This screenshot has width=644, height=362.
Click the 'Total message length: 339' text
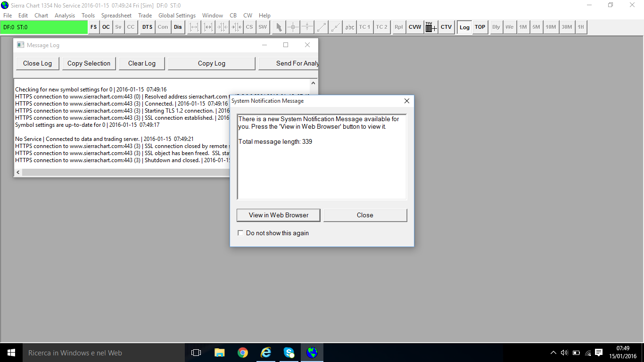coord(275,141)
